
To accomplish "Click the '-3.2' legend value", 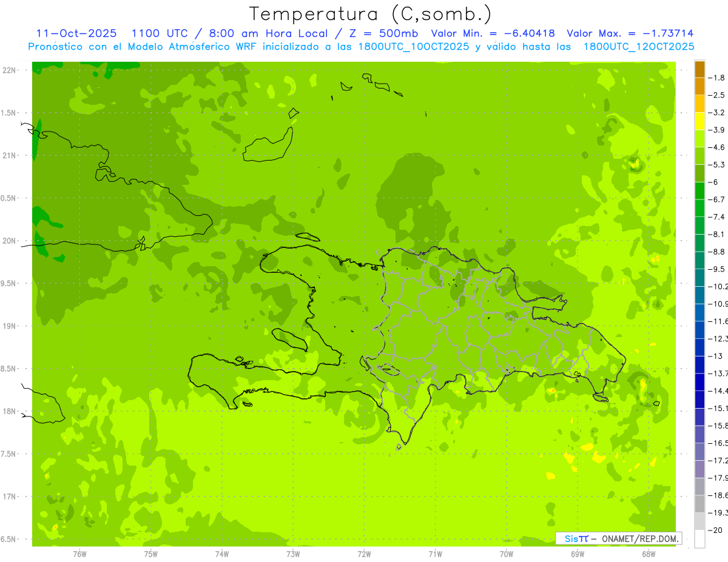I will [717, 113].
